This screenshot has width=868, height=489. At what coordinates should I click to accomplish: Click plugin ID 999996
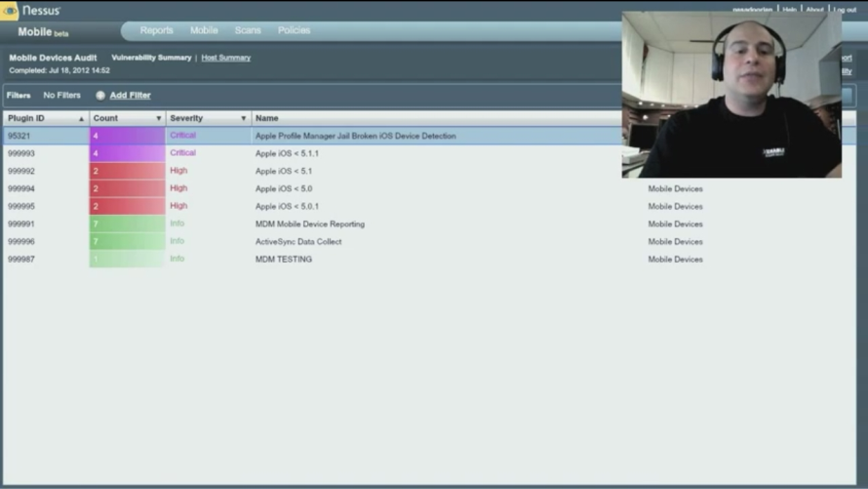tap(21, 242)
